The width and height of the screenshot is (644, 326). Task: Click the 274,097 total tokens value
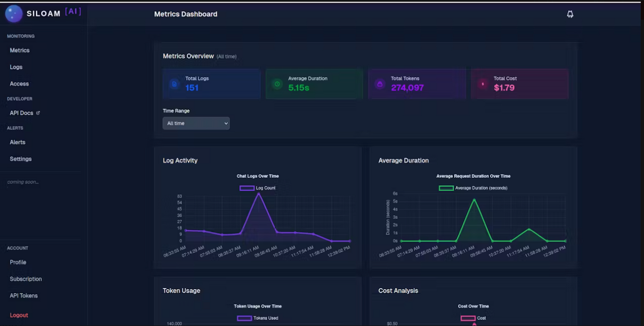[408, 88]
